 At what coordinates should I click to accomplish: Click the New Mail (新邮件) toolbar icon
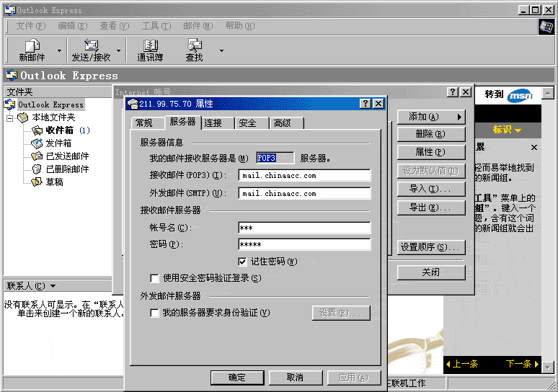pyautogui.click(x=32, y=45)
